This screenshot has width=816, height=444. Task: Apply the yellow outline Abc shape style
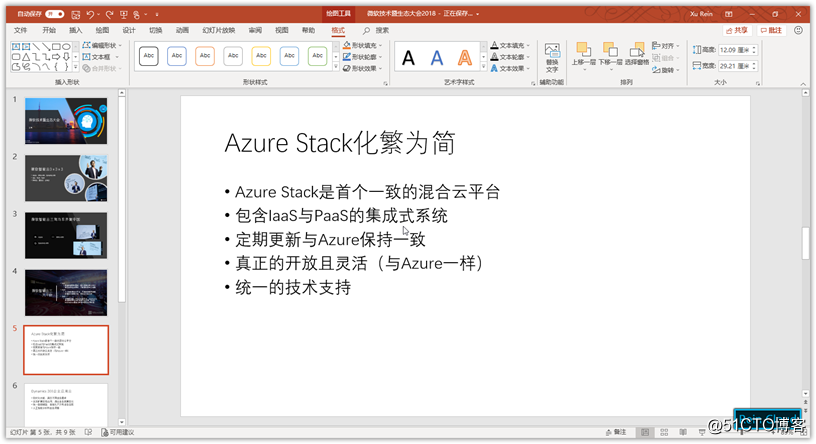tap(261, 56)
